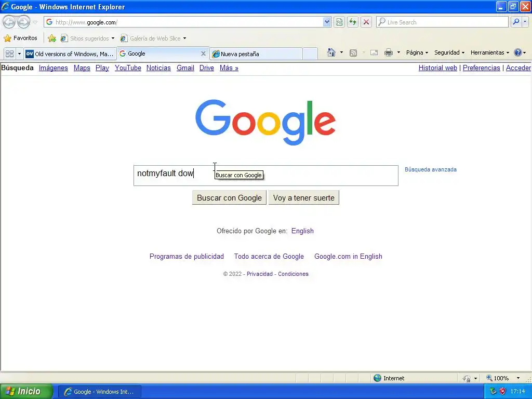532x399 pixels.
Task: Expand the Home button dropdown arrow
Action: click(x=341, y=52)
